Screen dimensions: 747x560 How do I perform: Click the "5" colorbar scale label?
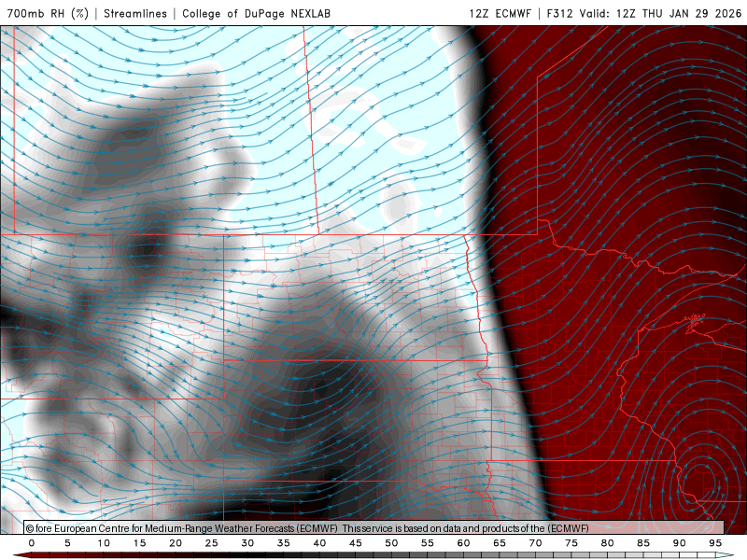[x=67, y=543]
